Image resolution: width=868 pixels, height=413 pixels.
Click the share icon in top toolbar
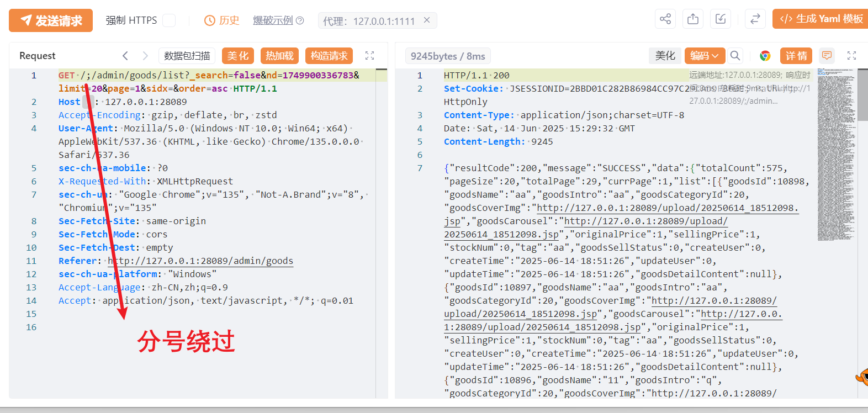coord(665,19)
